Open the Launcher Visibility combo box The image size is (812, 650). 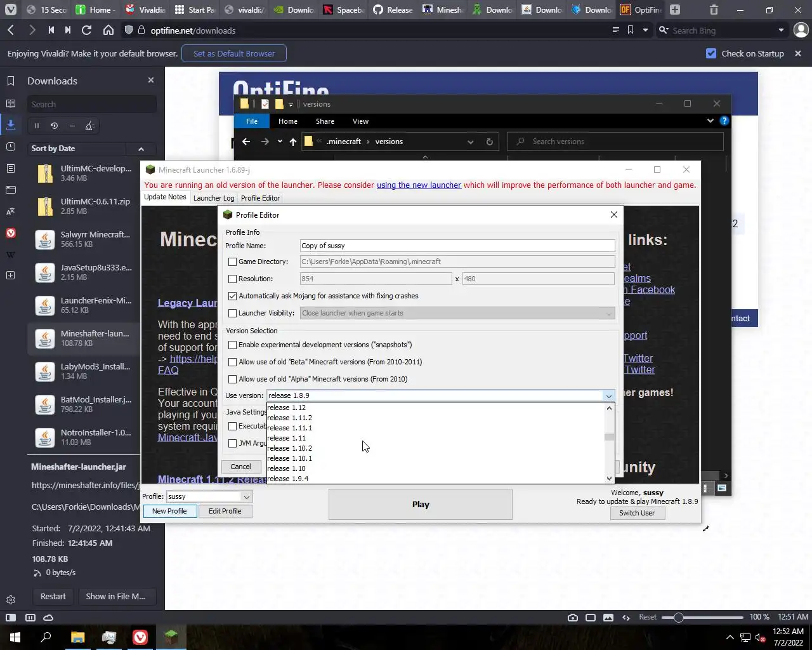pyautogui.click(x=457, y=313)
